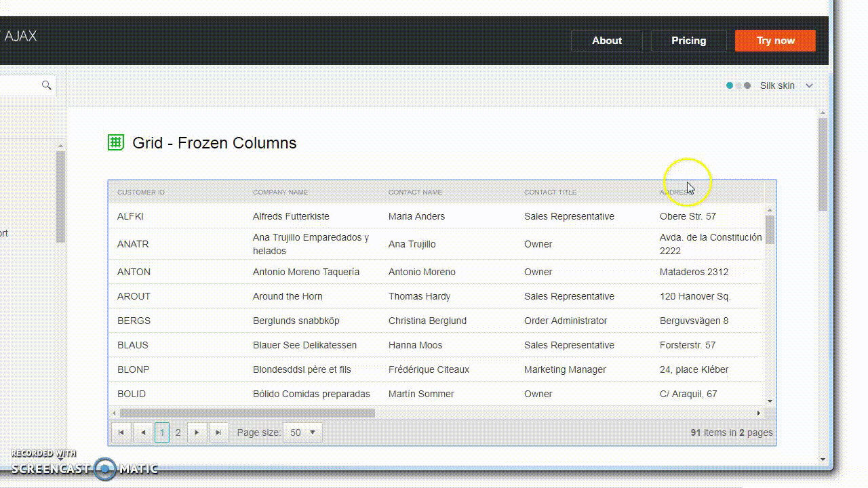Jump to the last grid page
The height and width of the screenshot is (488, 868).
(218, 432)
